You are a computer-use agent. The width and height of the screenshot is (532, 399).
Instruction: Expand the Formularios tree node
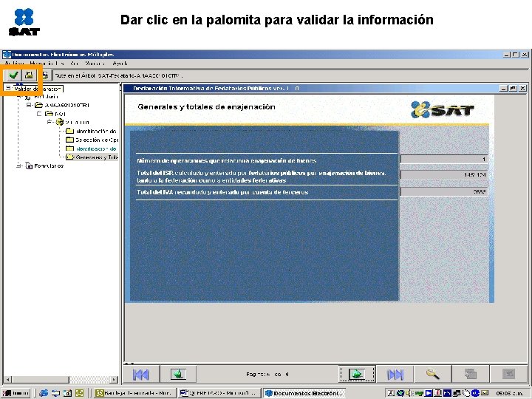[x=19, y=166]
